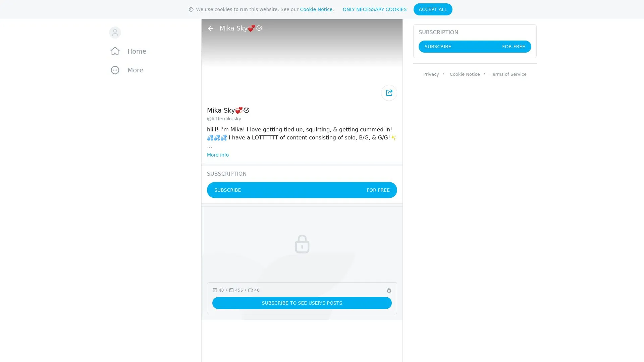Viewport: 644px width, 362px height.
Task: Click SUBSCRIBE TO SEE USER'S POSTS button
Action: (302, 303)
